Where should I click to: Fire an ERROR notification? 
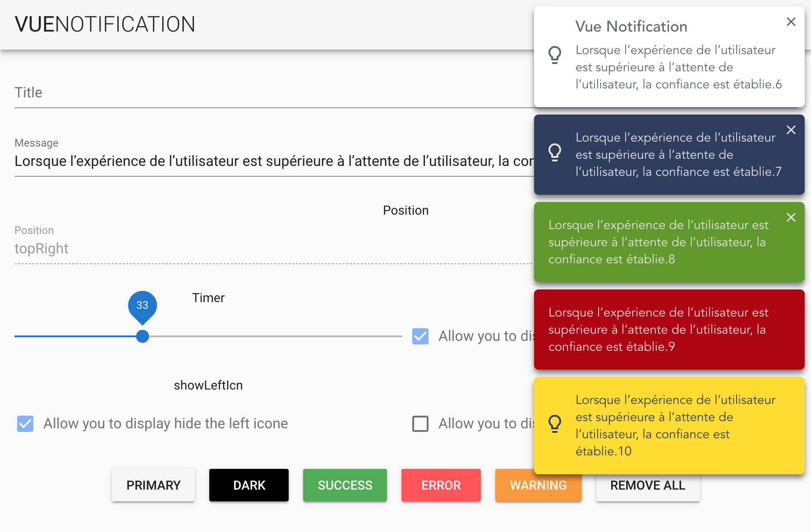tap(441, 485)
